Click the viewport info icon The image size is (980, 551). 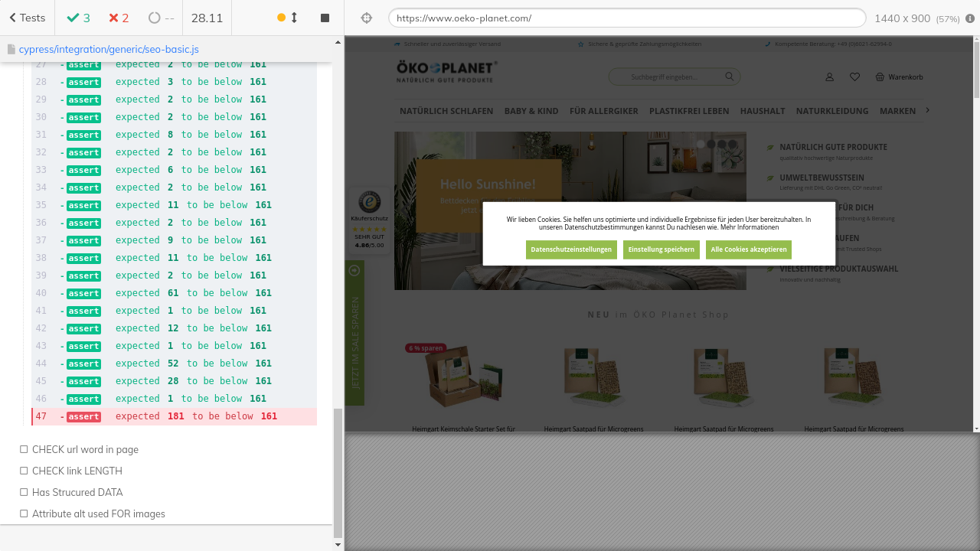tap(972, 18)
